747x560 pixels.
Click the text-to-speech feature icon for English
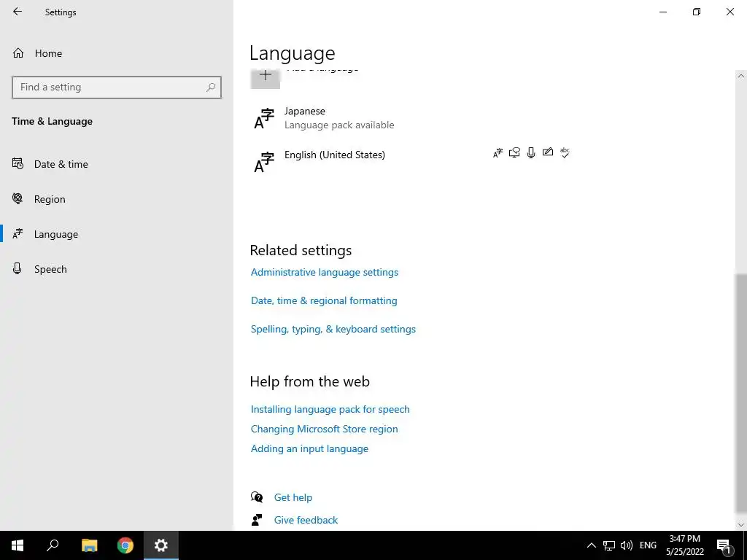(x=514, y=152)
